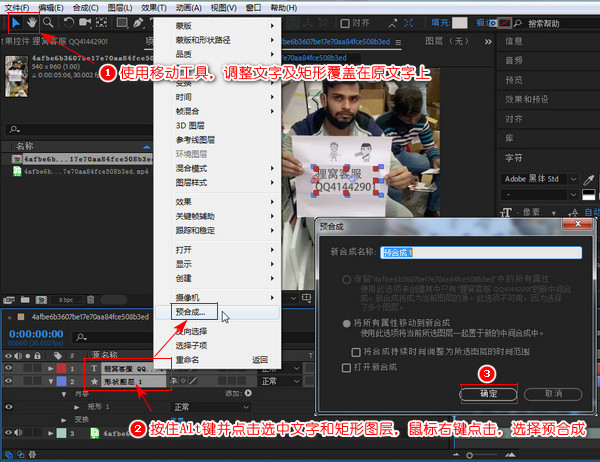Click the trash delete icon in Project panel
Image resolution: width=600 pixels, height=462 pixels.
tap(90, 299)
